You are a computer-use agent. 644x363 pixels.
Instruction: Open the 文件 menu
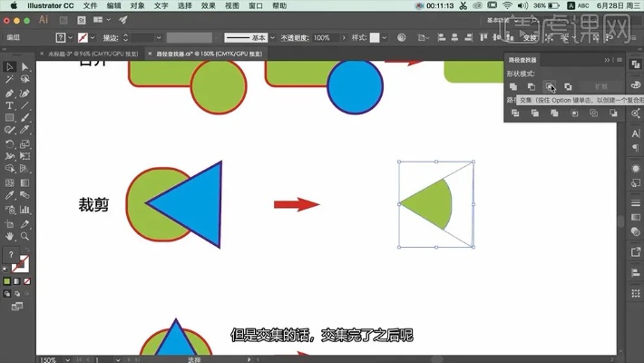90,5
